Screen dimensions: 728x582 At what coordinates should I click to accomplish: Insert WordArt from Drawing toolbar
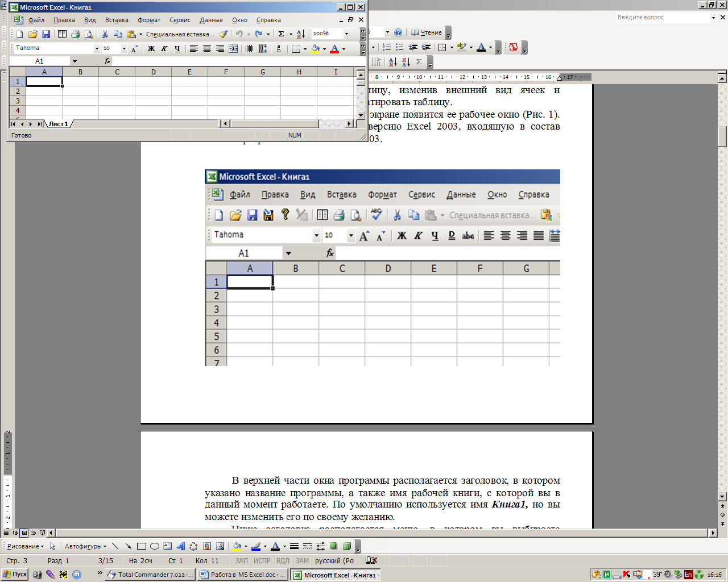coord(181,546)
